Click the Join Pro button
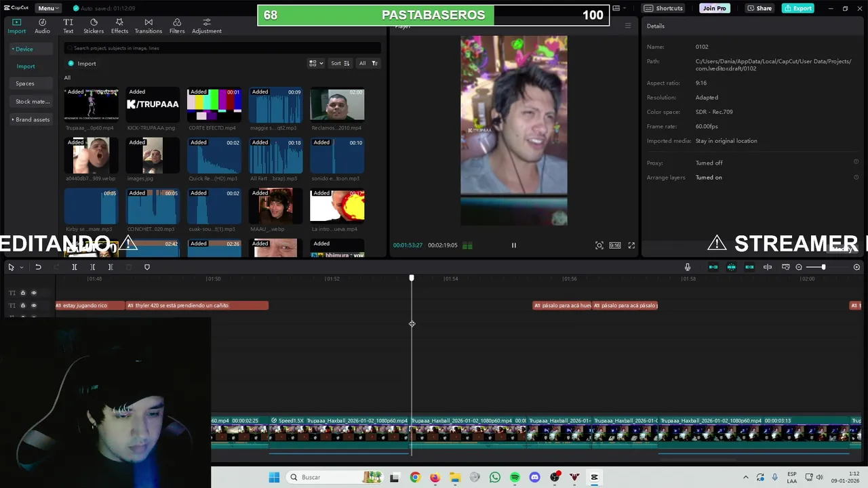Screen dimensions: 868x488 tap(714, 8)
